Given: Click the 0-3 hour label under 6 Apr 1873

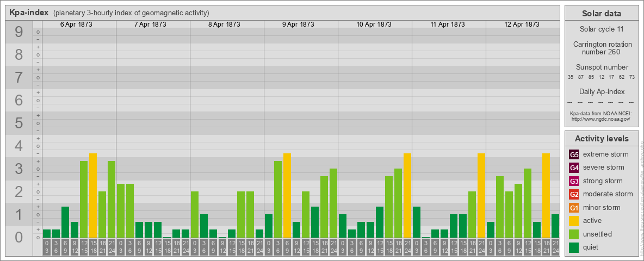Looking at the screenshot, I should pos(47,247).
